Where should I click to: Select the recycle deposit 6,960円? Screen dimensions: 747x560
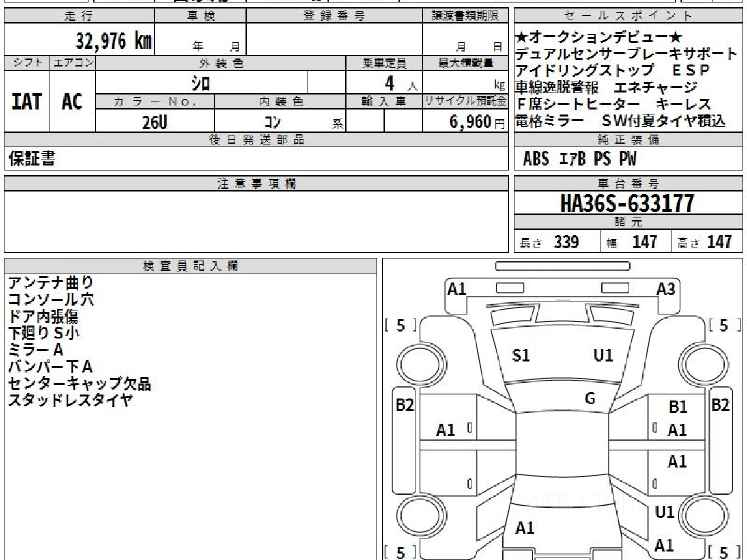(477, 122)
